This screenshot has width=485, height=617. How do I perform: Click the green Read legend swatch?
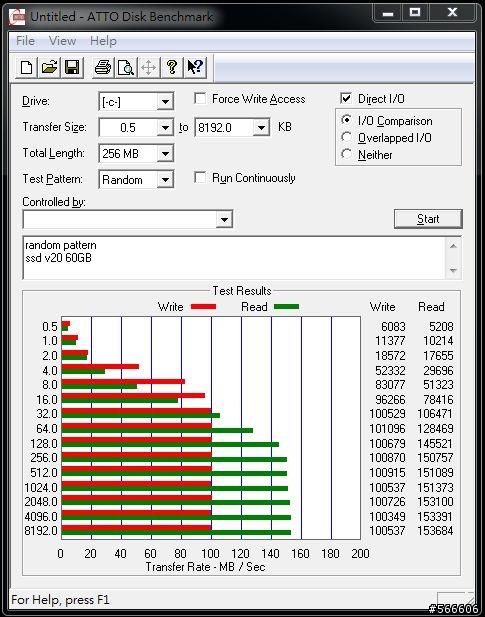[286, 307]
